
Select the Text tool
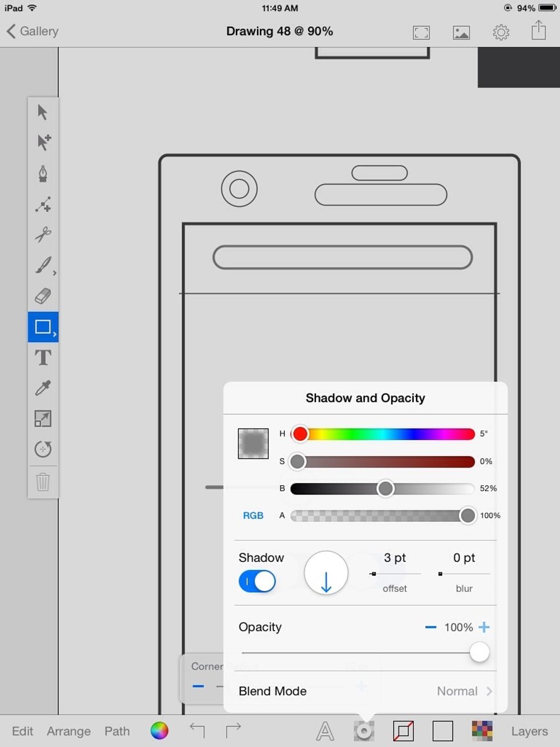[43, 358]
